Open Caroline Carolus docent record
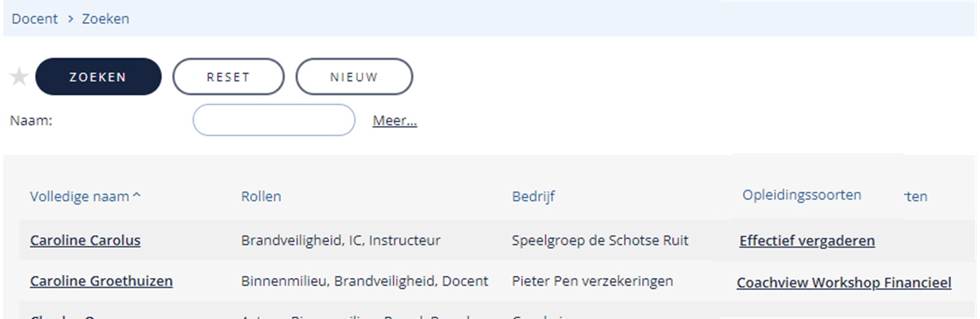Viewport: 980px width, 319px height. [85, 241]
